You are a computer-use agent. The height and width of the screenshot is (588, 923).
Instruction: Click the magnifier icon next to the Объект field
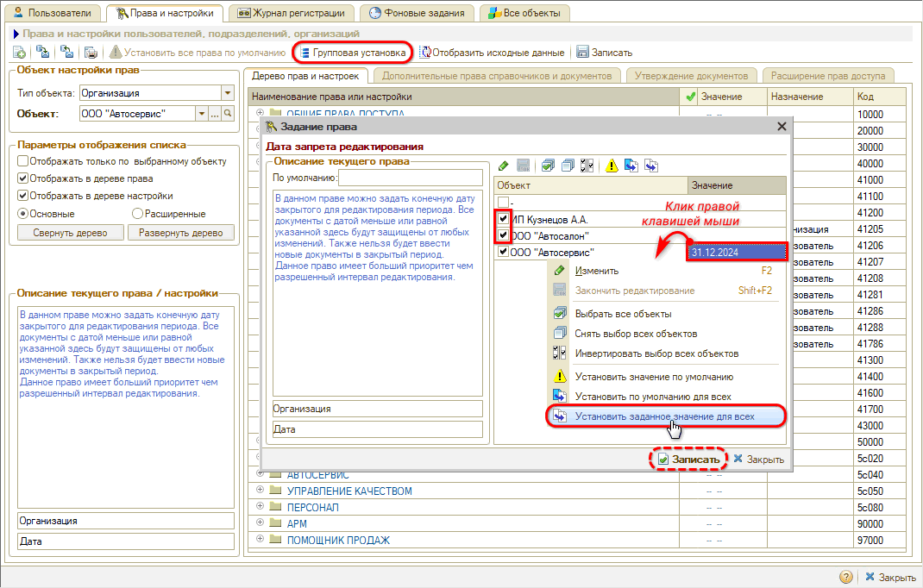coord(229,113)
